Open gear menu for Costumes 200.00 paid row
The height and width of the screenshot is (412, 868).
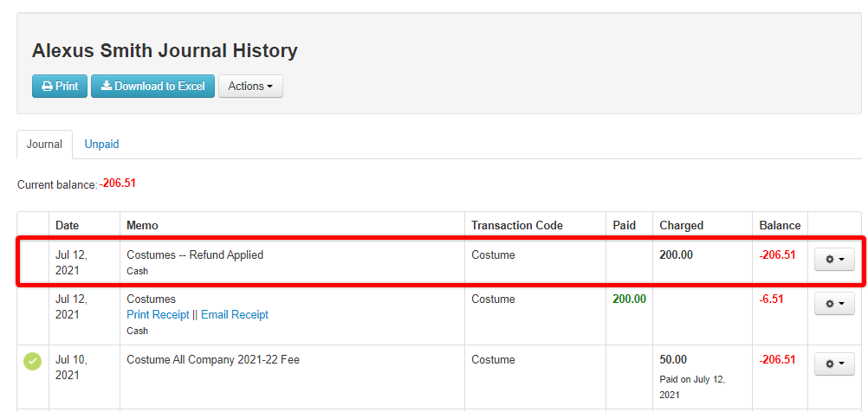click(x=834, y=304)
